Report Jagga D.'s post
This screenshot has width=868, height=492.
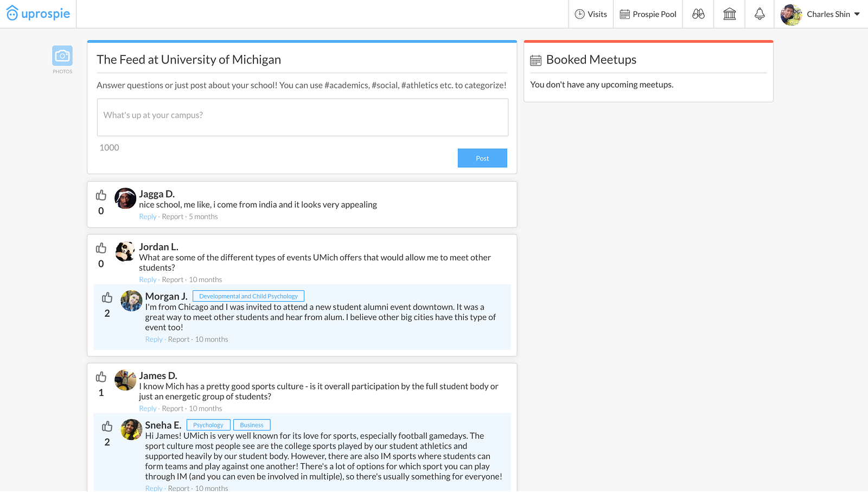pos(173,216)
